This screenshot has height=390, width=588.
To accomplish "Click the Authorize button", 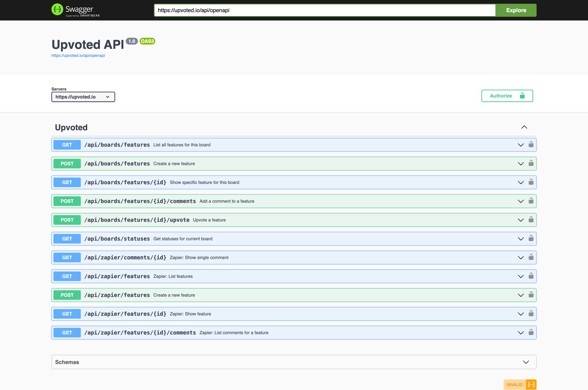I will click(507, 96).
